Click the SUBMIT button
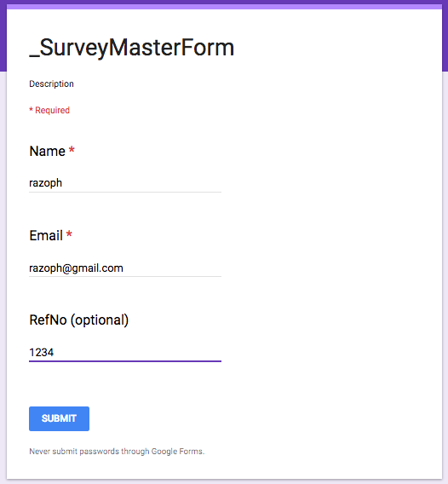This screenshot has height=484, width=448. [60, 418]
